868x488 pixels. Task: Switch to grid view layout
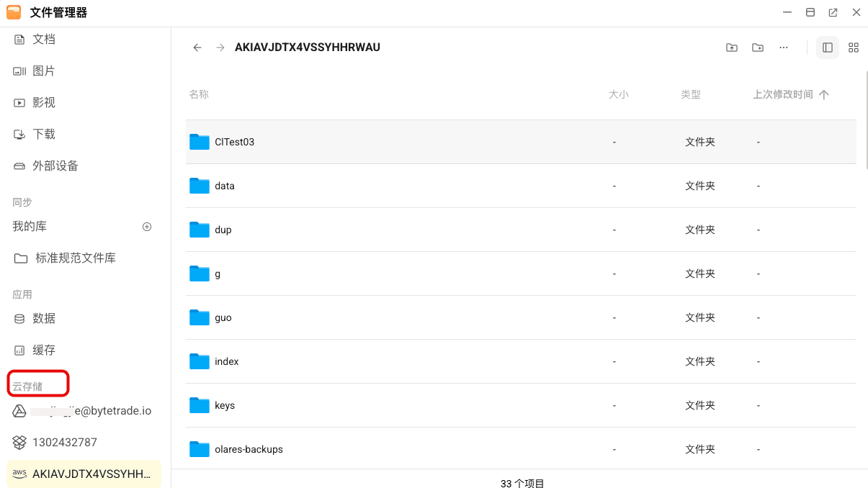point(854,48)
